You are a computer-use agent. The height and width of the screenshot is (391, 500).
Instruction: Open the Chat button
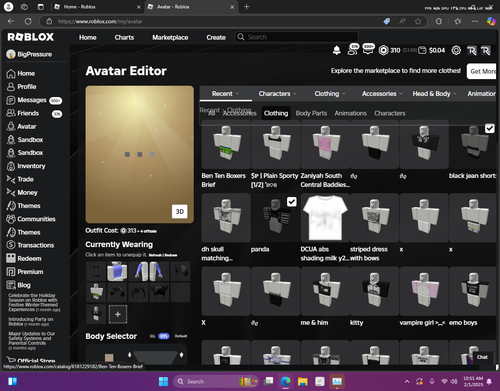[482, 357]
